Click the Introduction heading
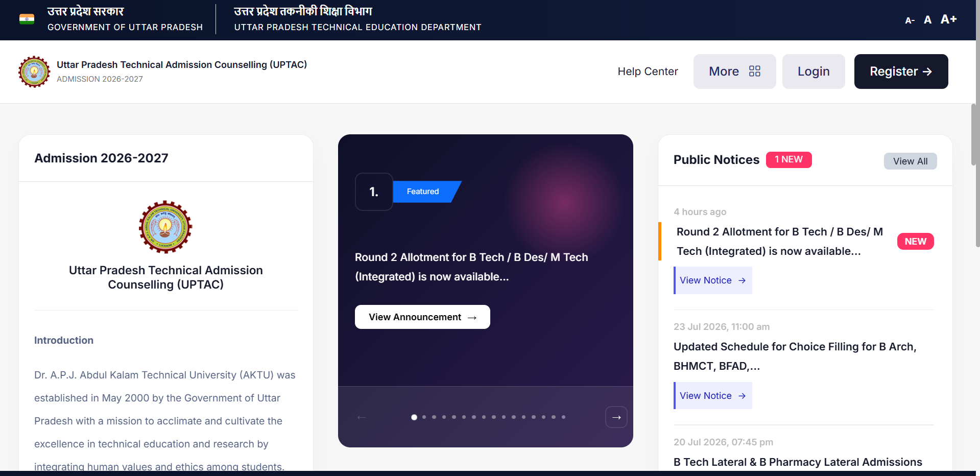The height and width of the screenshot is (476, 980). (x=64, y=341)
